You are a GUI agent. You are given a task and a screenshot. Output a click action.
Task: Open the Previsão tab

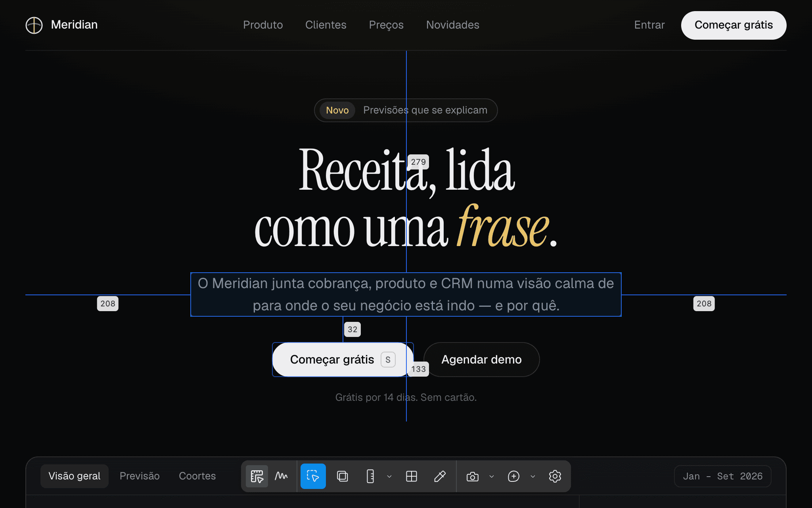140,476
